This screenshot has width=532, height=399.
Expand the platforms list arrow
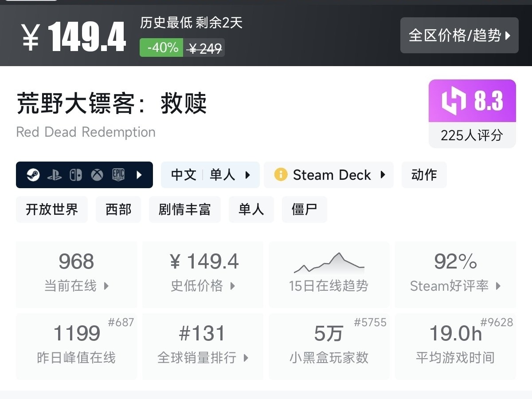(x=139, y=175)
